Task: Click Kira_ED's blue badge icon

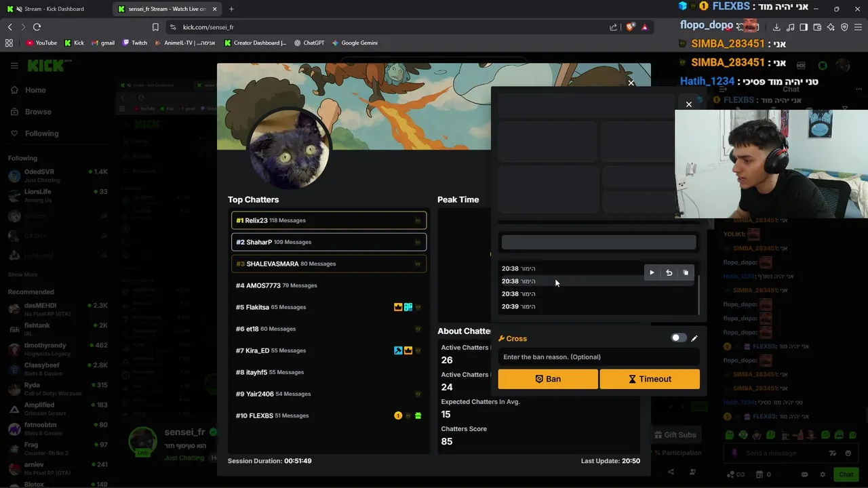Action: coord(398,350)
